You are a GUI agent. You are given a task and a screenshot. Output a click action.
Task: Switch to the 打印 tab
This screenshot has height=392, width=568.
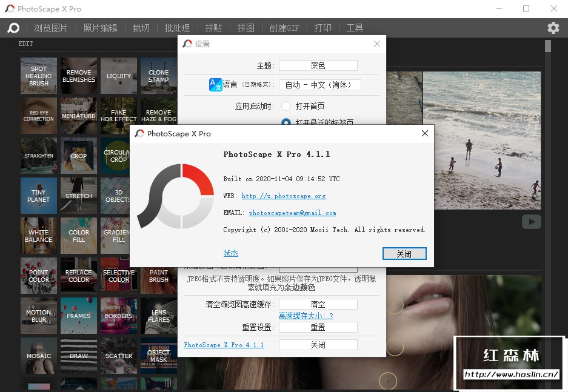click(322, 28)
